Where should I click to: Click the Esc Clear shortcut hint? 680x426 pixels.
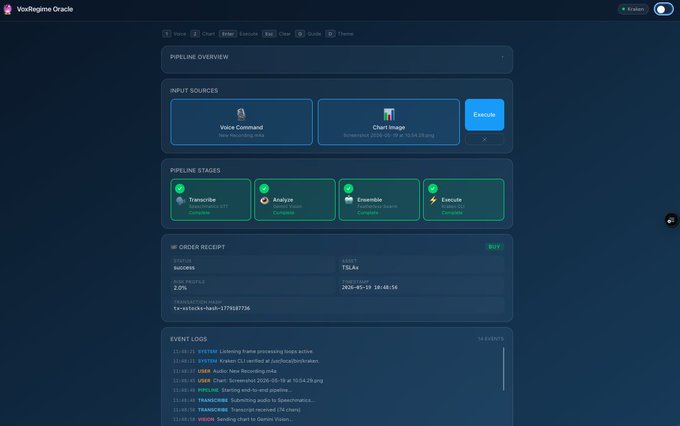pyautogui.click(x=277, y=34)
